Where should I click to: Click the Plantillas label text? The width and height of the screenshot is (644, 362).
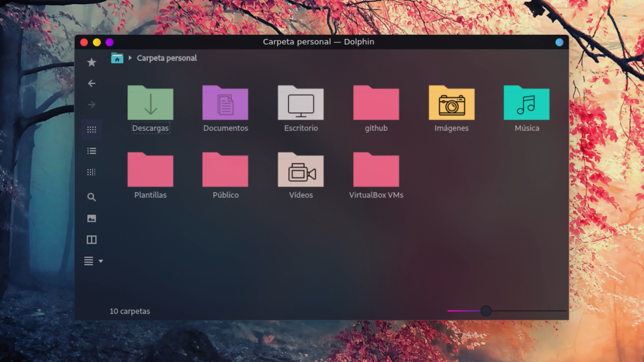click(x=150, y=195)
